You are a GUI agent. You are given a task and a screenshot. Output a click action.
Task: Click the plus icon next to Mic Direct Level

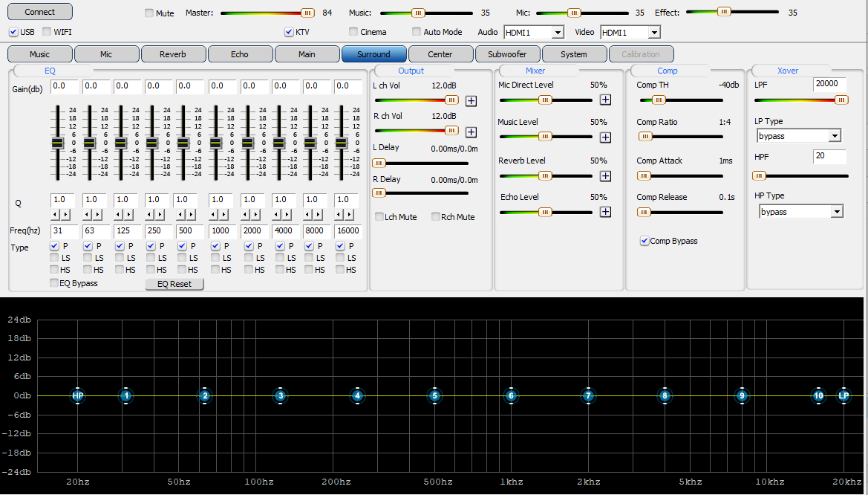coord(605,100)
